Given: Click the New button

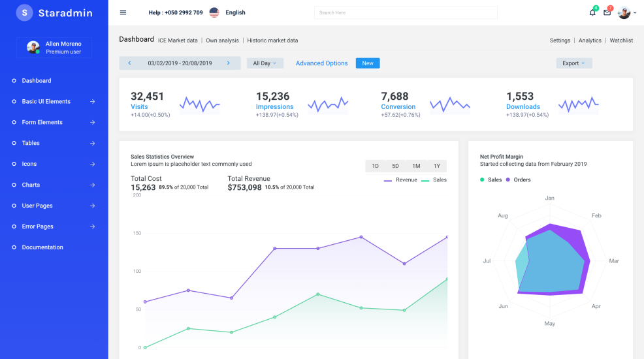Looking at the screenshot, I should pos(368,63).
